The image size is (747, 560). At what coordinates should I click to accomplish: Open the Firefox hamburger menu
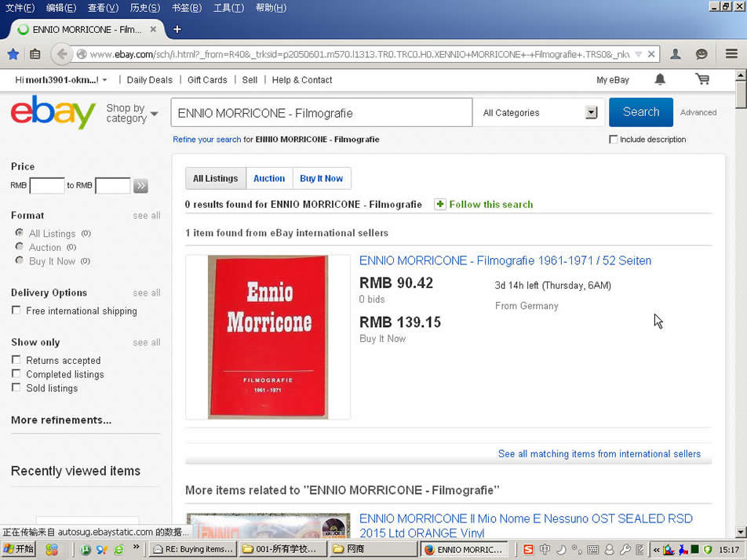(732, 54)
